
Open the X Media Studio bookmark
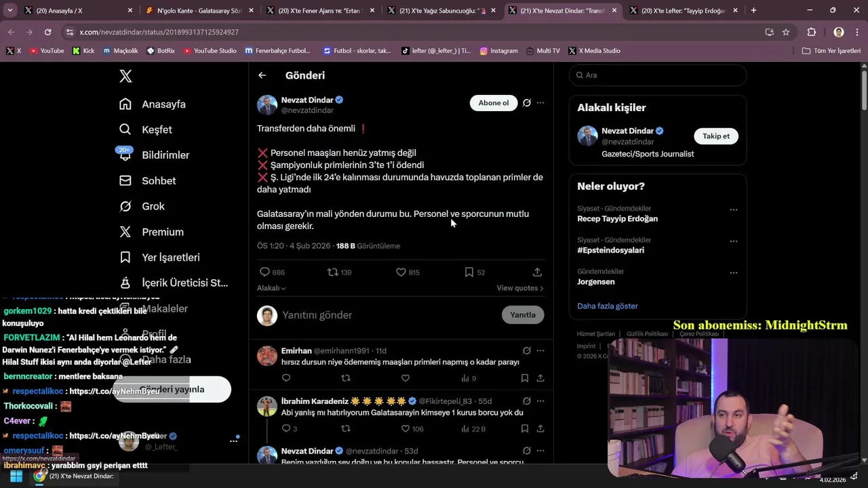594,51
